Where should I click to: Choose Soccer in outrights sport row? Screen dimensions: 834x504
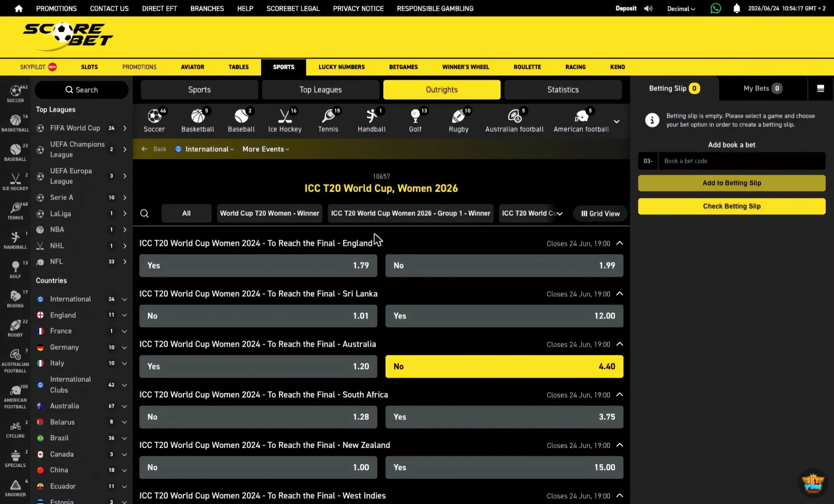point(154,120)
